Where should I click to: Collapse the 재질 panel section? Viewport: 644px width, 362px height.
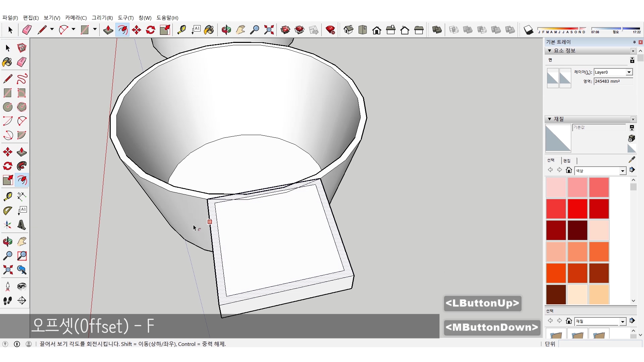(x=549, y=119)
